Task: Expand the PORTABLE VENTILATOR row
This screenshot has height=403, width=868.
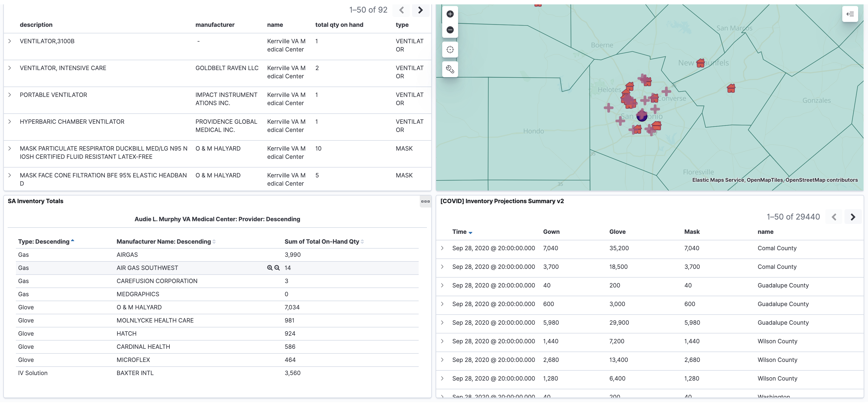Action: point(10,95)
